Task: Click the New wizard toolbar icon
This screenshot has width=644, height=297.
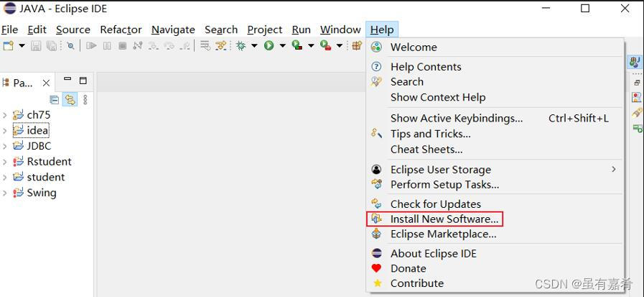Action: click(x=8, y=45)
